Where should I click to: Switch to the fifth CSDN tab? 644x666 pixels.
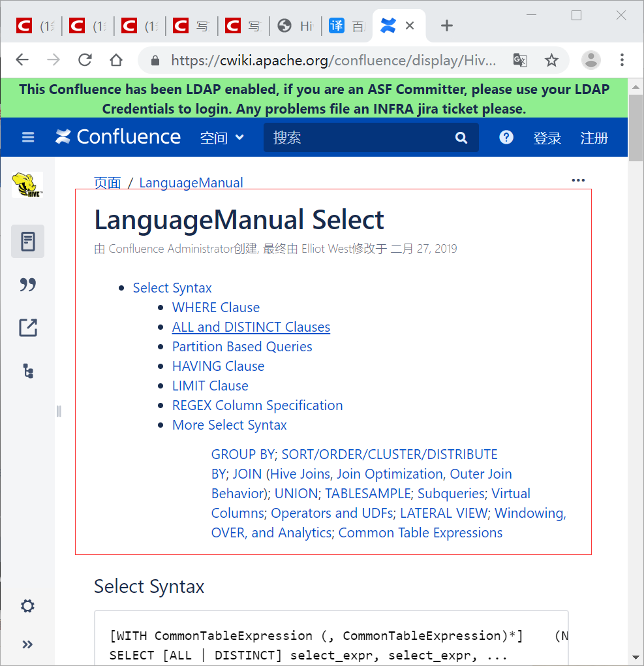click(243, 26)
